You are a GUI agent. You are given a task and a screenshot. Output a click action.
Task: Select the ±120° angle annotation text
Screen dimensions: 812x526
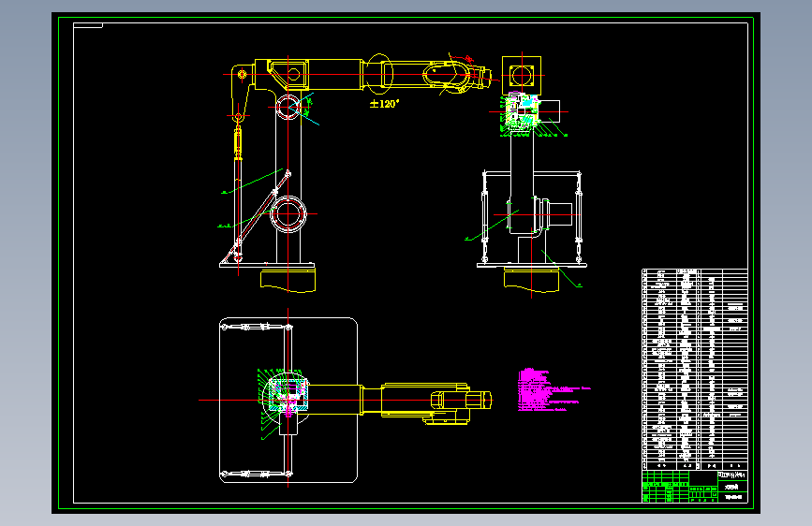(384, 104)
